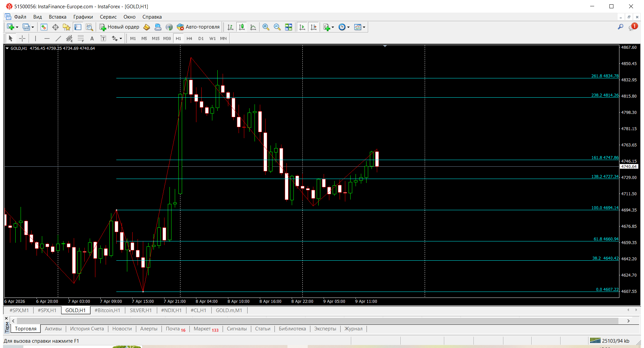The width and height of the screenshot is (644, 348).
Task: Click the Zoom In magnifier icon
Action: 266,27
